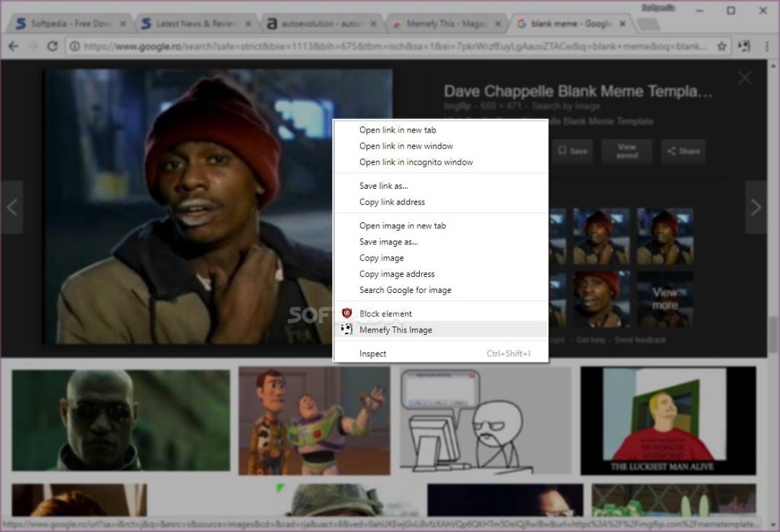Bookmark this page with the star icon

click(x=722, y=46)
